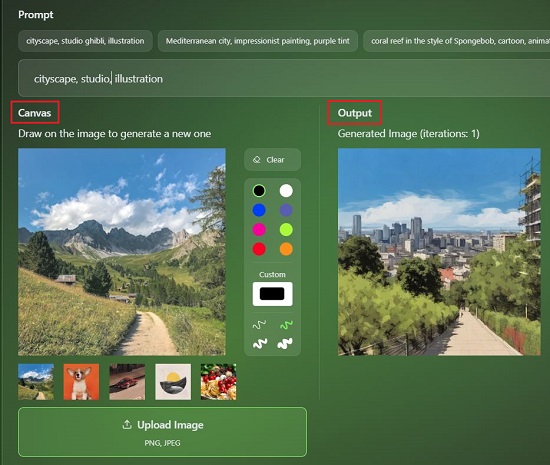Choose the thickest brush stroke size

[285, 344]
